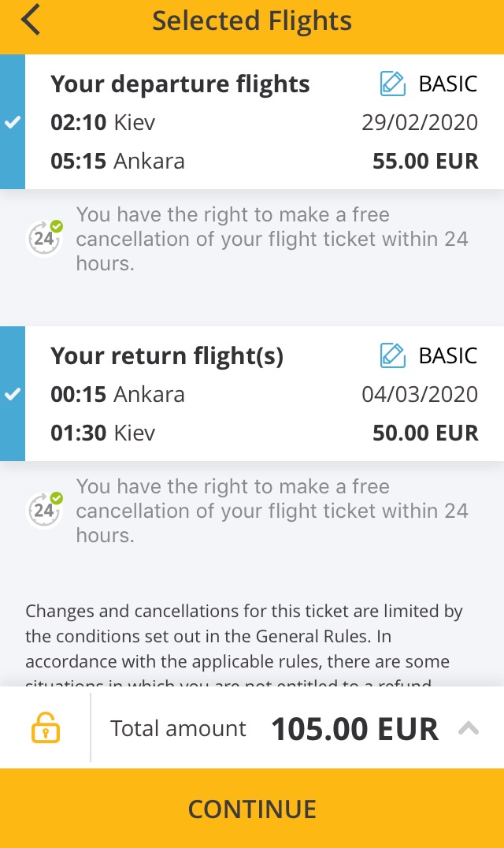
Task: Toggle departure flight checkmark
Action: [x=12, y=123]
